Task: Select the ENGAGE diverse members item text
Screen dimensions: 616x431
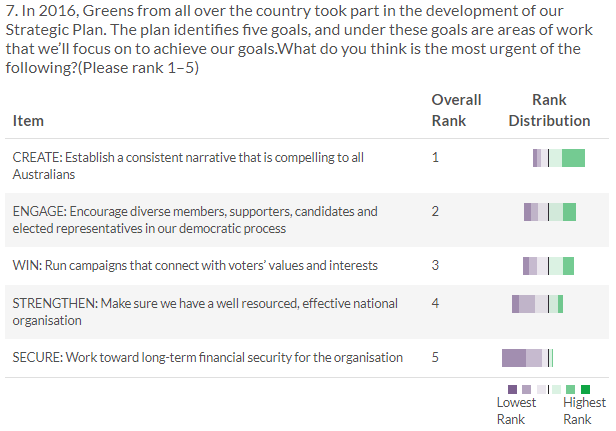Action: click(195, 219)
